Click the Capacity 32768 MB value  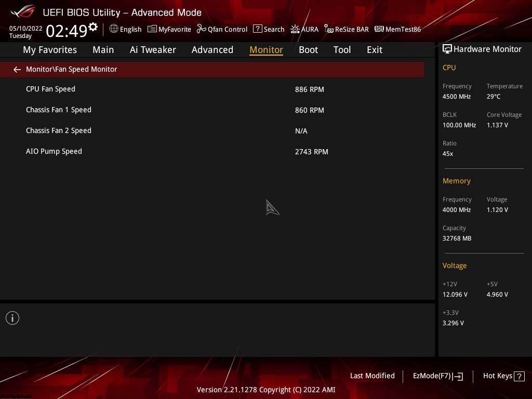(457, 238)
